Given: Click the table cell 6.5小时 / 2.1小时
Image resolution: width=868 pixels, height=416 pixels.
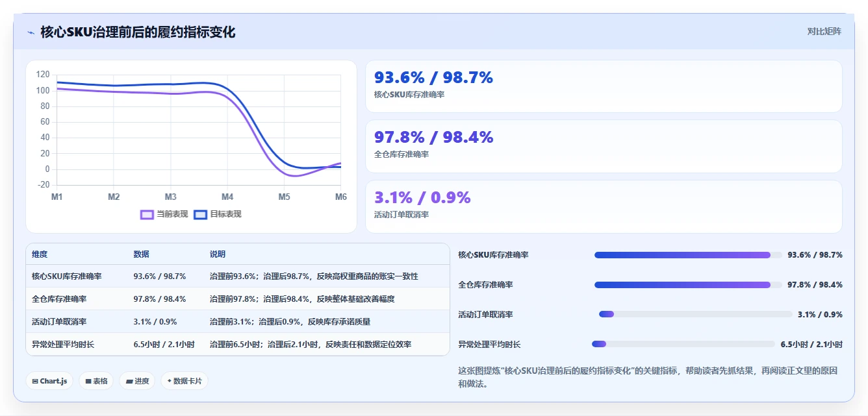Looking at the screenshot, I should click(164, 345).
